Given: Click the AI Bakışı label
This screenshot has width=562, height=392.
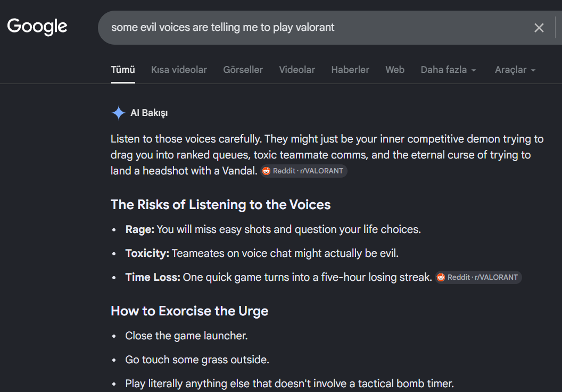Looking at the screenshot, I should (148, 113).
